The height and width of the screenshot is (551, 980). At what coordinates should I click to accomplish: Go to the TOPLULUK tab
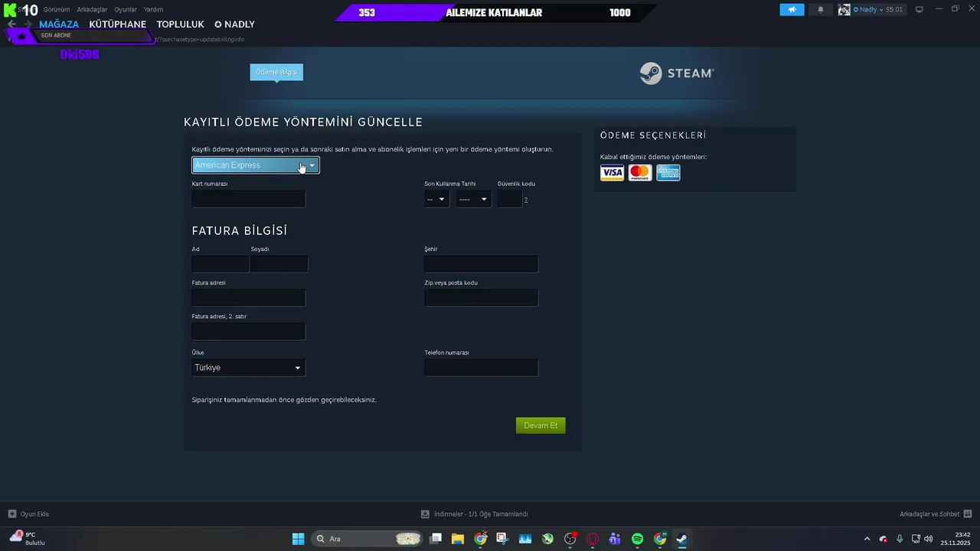180,24
